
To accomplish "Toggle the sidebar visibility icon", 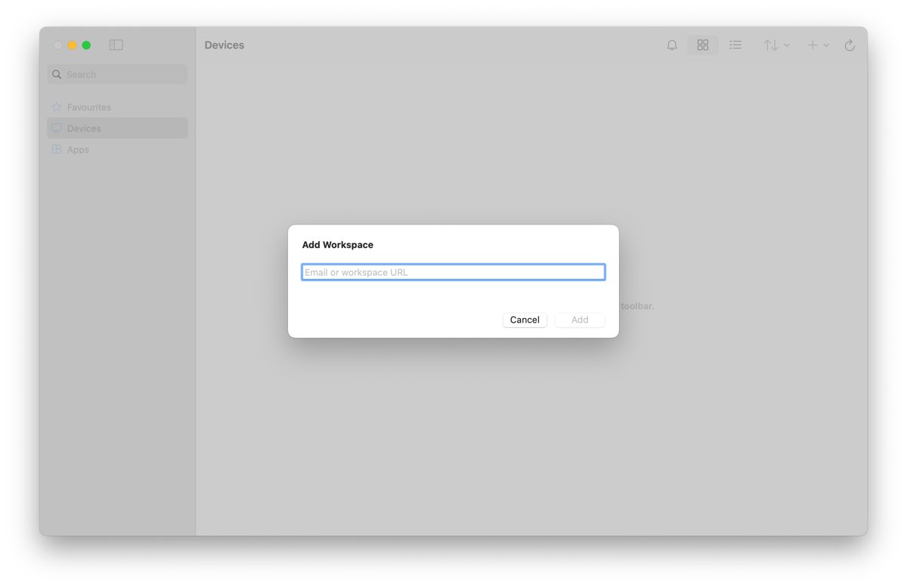I will coord(116,45).
